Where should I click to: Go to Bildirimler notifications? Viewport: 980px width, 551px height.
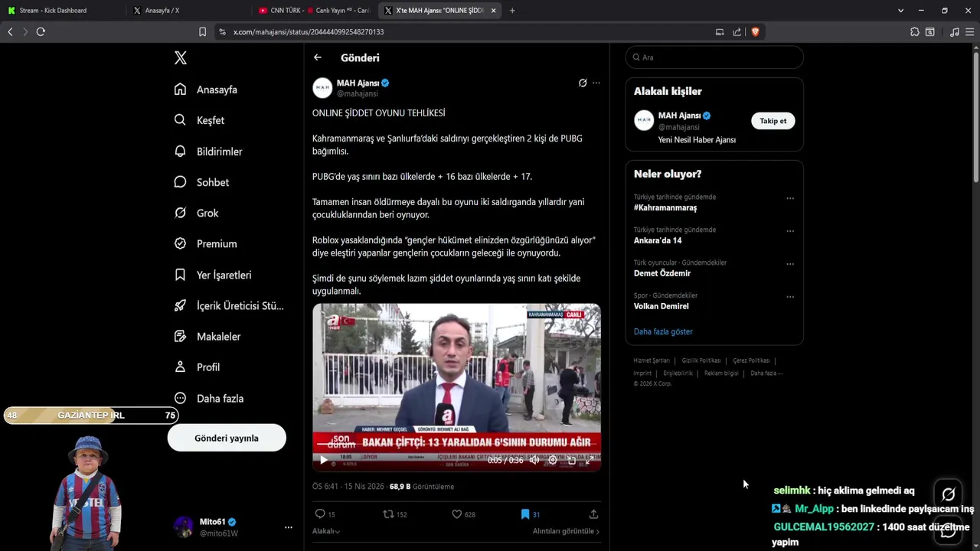click(207, 152)
